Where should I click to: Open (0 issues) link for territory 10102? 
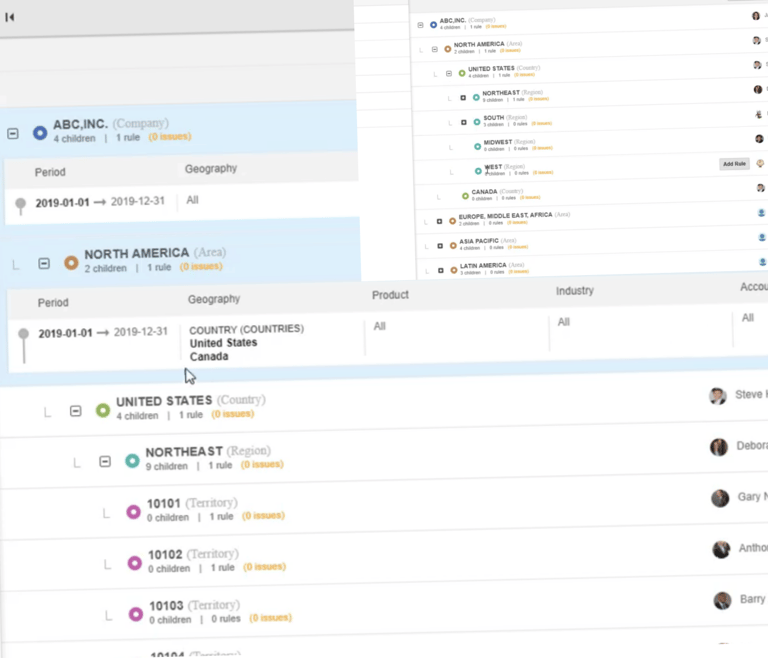point(264,567)
